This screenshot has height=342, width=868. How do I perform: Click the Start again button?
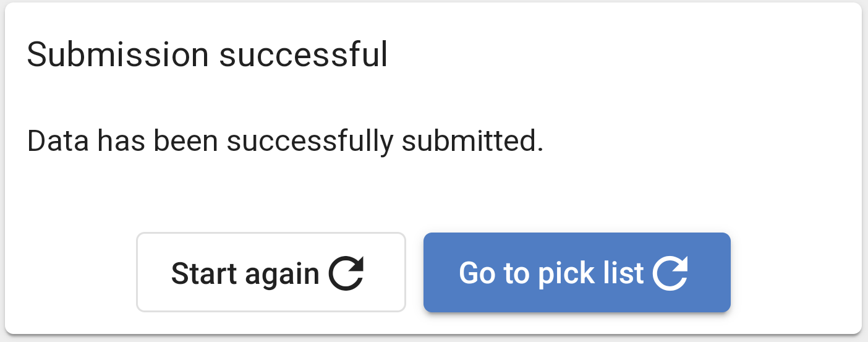pyautogui.click(x=271, y=272)
